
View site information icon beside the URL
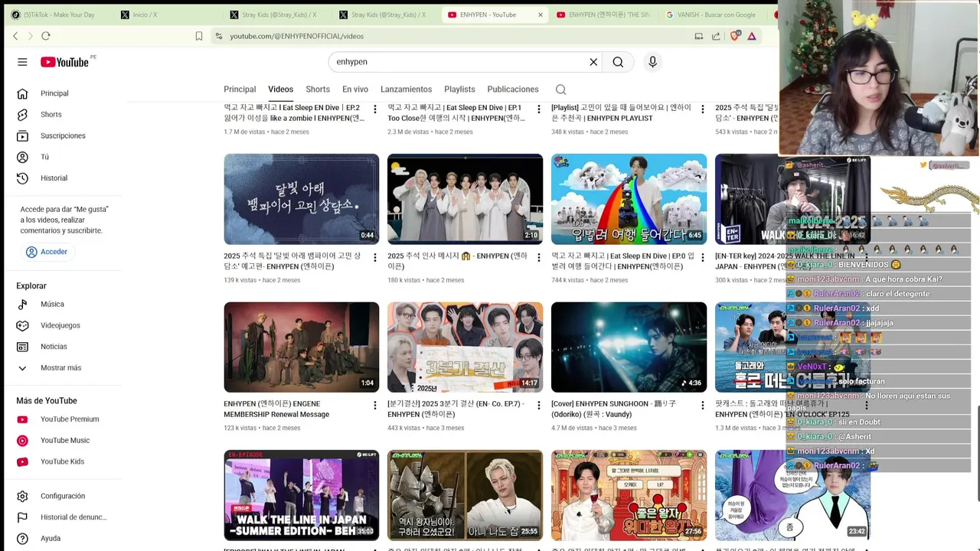pos(219,36)
